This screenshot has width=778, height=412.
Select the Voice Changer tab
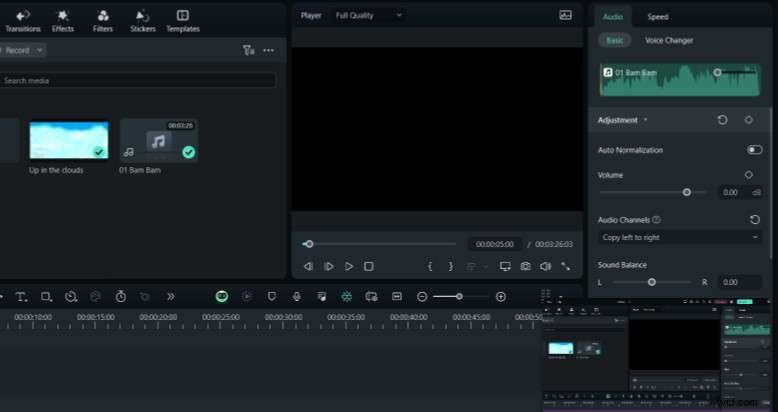(669, 41)
